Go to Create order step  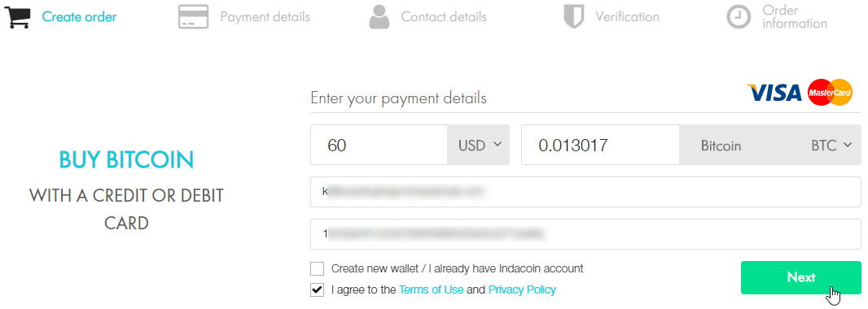pos(79,17)
